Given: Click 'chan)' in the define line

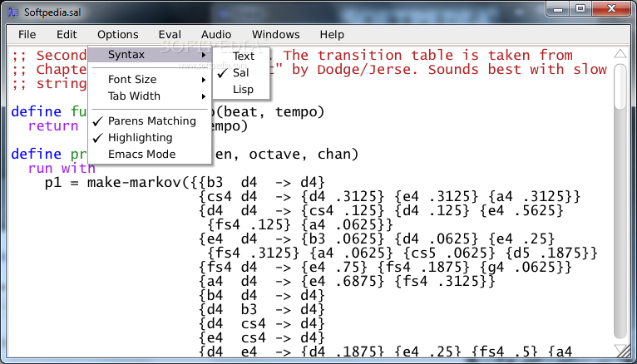Looking at the screenshot, I should (x=338, y=155).
